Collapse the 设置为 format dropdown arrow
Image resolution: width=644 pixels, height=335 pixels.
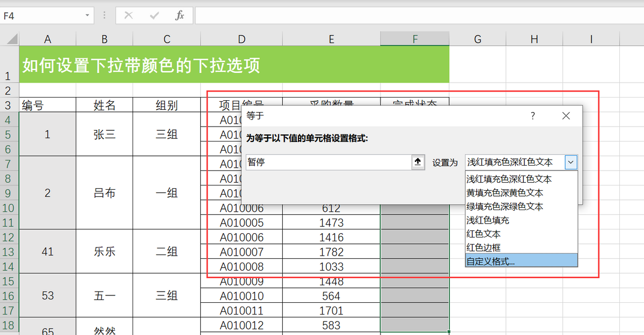tap(571, 162)
